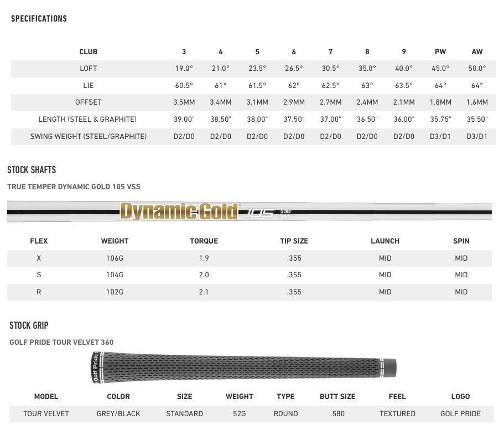Click the FLEX column header
The image size is (504, 440).
39,241
